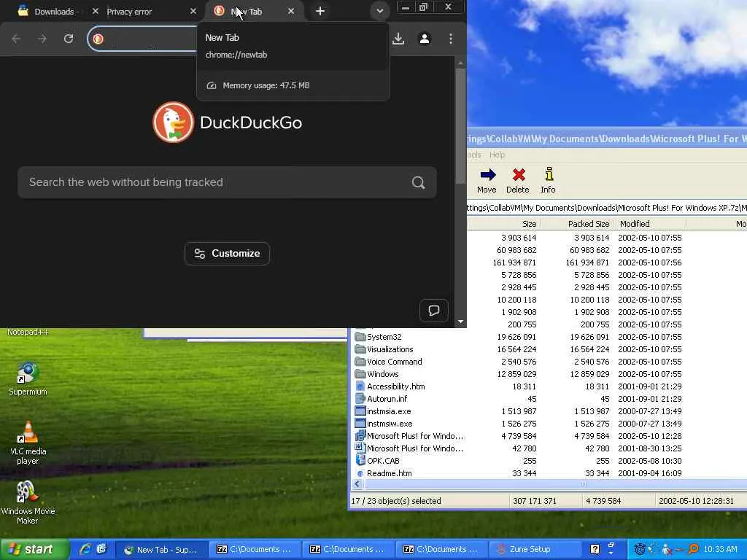Select the System32 folder row
Viewport: 747px width, 560px height.
pos(384,337)
